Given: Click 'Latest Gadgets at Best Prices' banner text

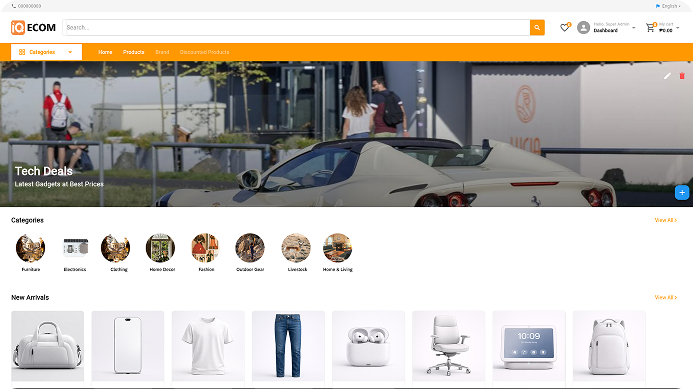Looking at the screenshot, I should point(59,184).
